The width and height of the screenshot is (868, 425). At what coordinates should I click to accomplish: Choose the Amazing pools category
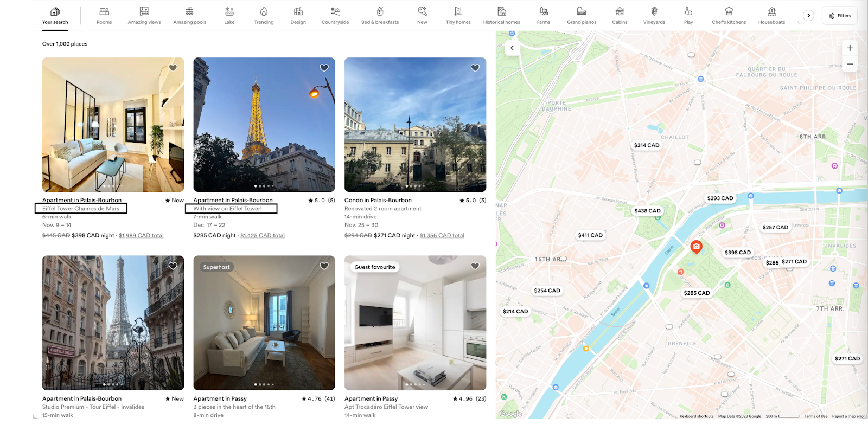[189, 16]
